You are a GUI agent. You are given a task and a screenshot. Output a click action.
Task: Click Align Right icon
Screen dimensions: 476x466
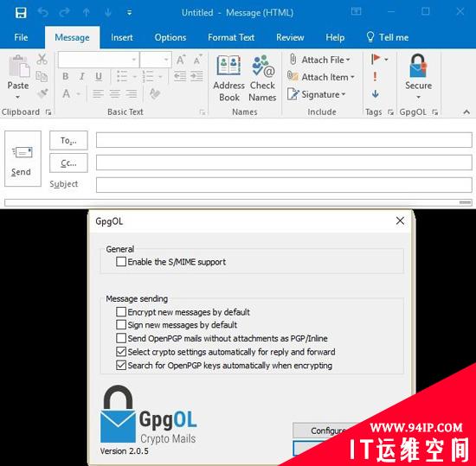tap(132, 93)
